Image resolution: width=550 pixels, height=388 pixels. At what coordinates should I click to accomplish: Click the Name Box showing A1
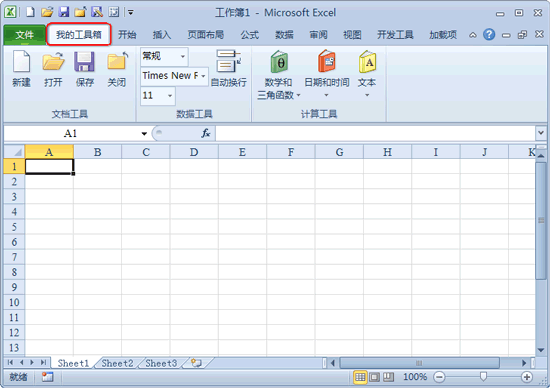click(x=75, y=133)
